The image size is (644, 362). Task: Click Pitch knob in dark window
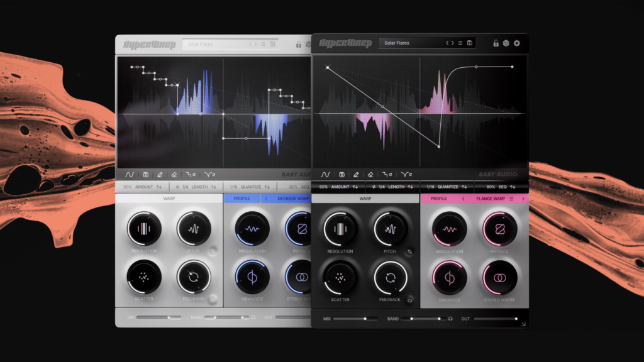coord(390,229)
